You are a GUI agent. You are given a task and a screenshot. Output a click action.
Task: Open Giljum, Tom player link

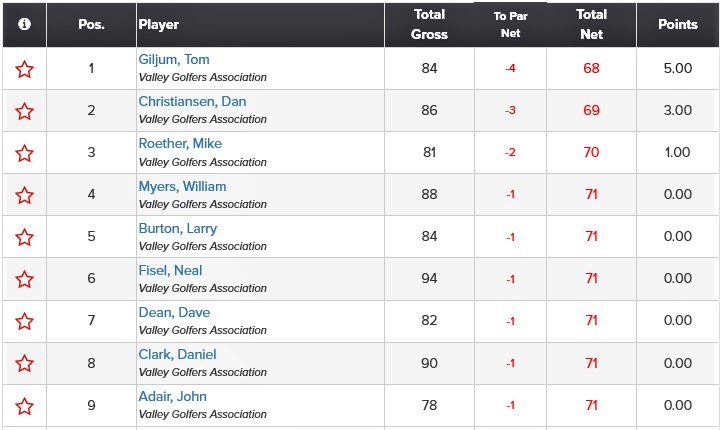[x=174, y=59]
